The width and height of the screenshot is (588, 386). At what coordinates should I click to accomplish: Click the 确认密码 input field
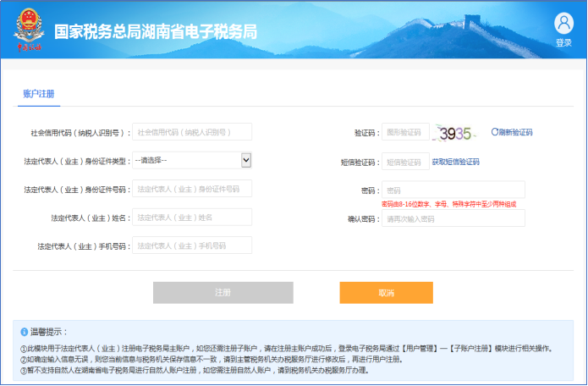point(453,218)
